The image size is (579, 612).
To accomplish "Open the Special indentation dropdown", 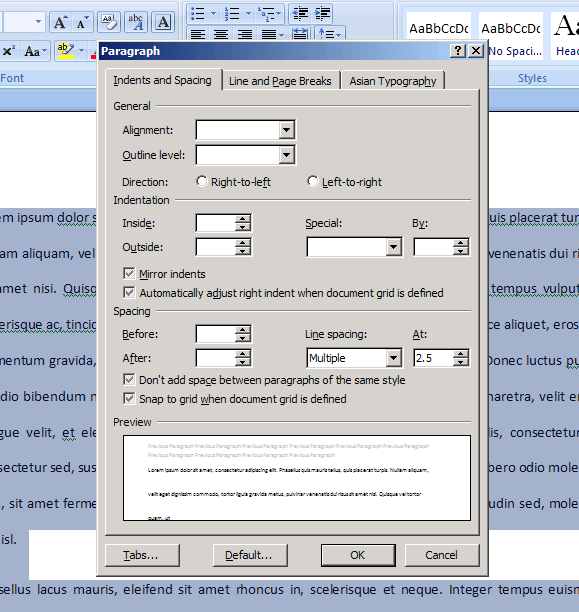I will coord(394,247).
